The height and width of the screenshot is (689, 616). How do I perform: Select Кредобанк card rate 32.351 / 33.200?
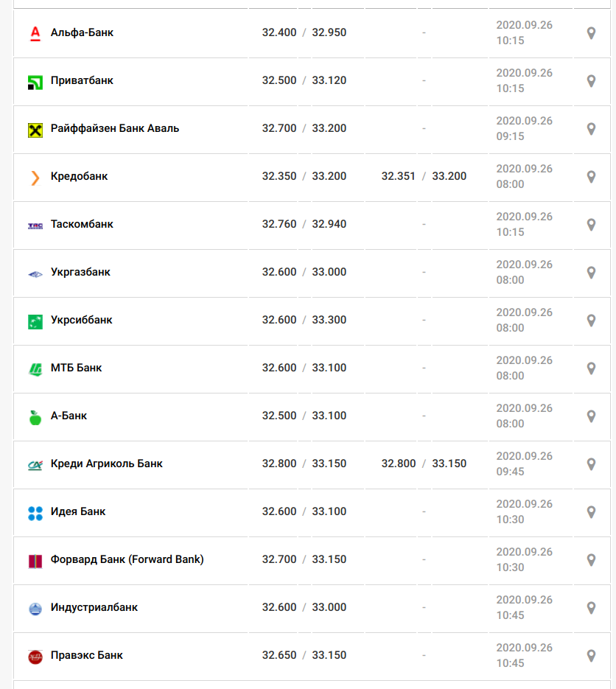click(424, 176)
